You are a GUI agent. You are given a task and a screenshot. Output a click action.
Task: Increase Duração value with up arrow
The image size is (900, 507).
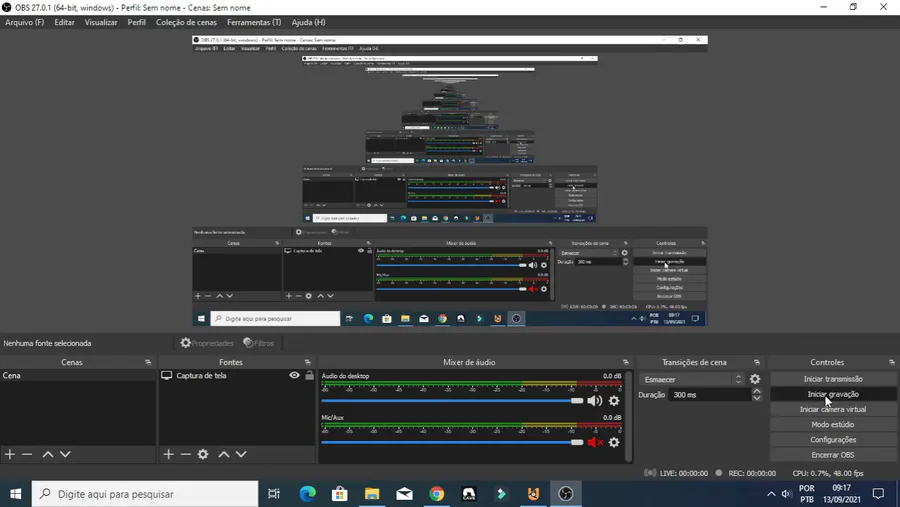(x=757, y=391)
